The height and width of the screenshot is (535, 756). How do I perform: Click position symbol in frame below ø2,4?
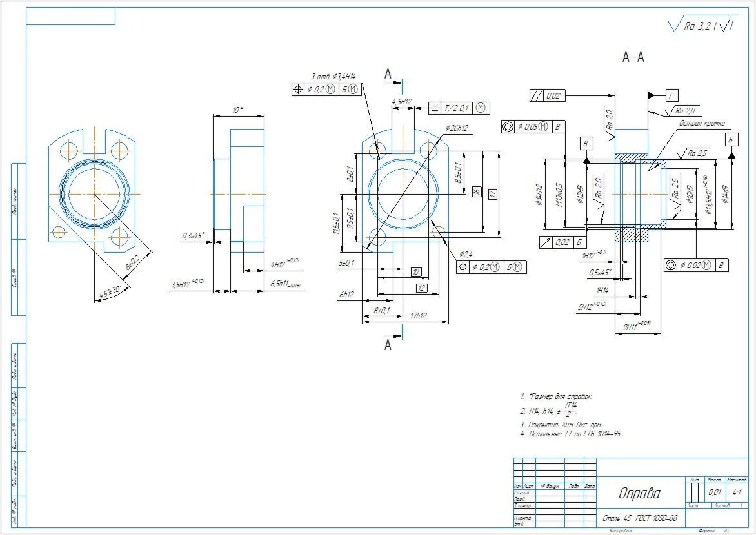click(463, 267)
